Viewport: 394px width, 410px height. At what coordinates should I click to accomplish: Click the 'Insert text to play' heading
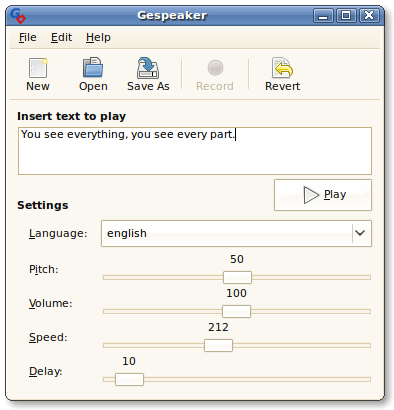click(x=71, y=116)
